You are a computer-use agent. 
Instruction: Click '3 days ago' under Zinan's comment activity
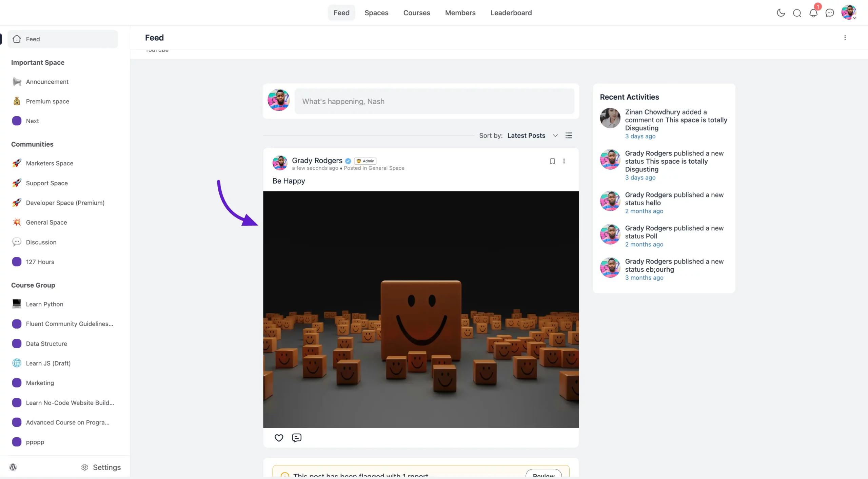[x=640, y=136]
